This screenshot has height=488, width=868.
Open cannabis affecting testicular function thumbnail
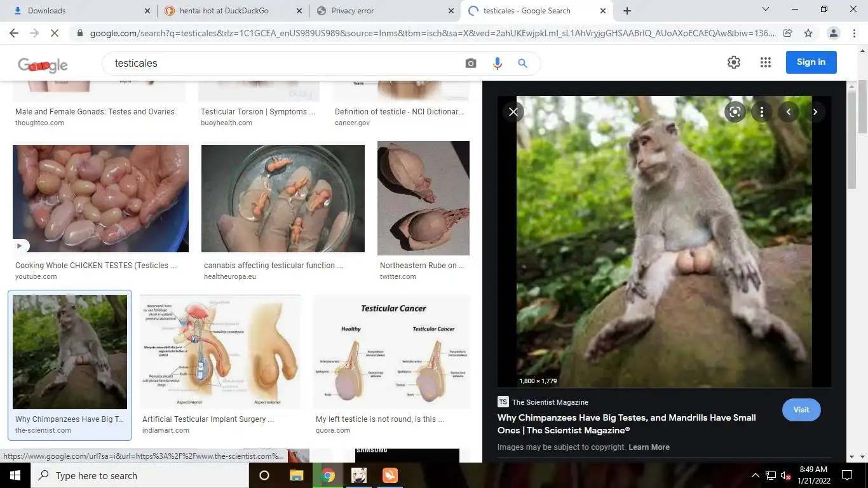click(283, 198)
